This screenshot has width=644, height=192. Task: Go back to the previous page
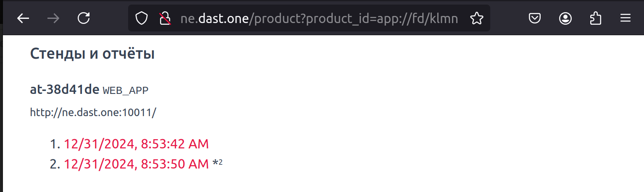coord(23,18)
